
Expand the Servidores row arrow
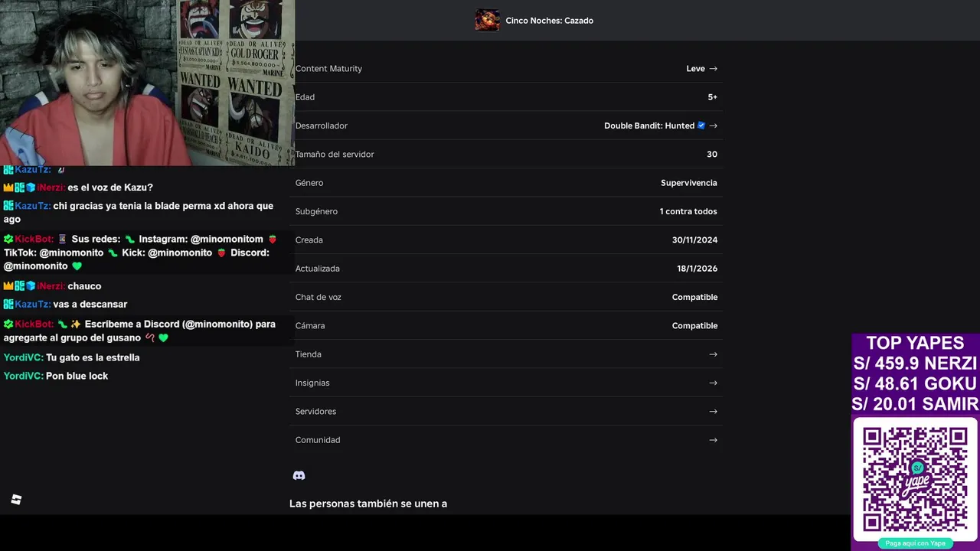(x=713, y=412)
